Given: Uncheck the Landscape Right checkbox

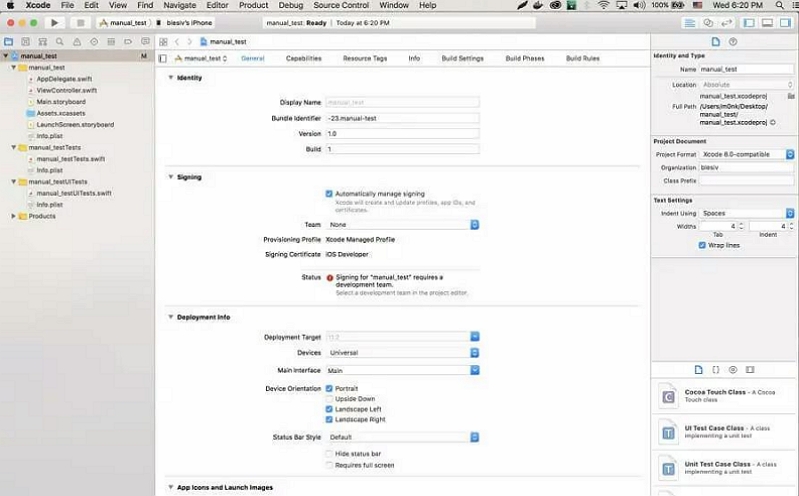Looking at the screenshot, I should 329,420.
